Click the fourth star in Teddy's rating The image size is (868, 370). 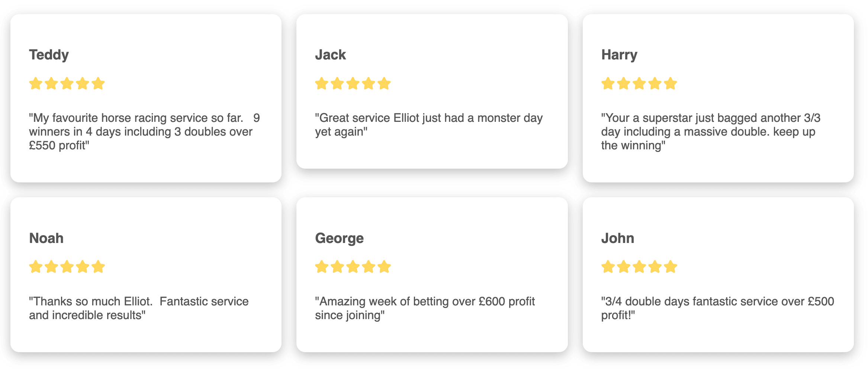(x=83, y=84)
